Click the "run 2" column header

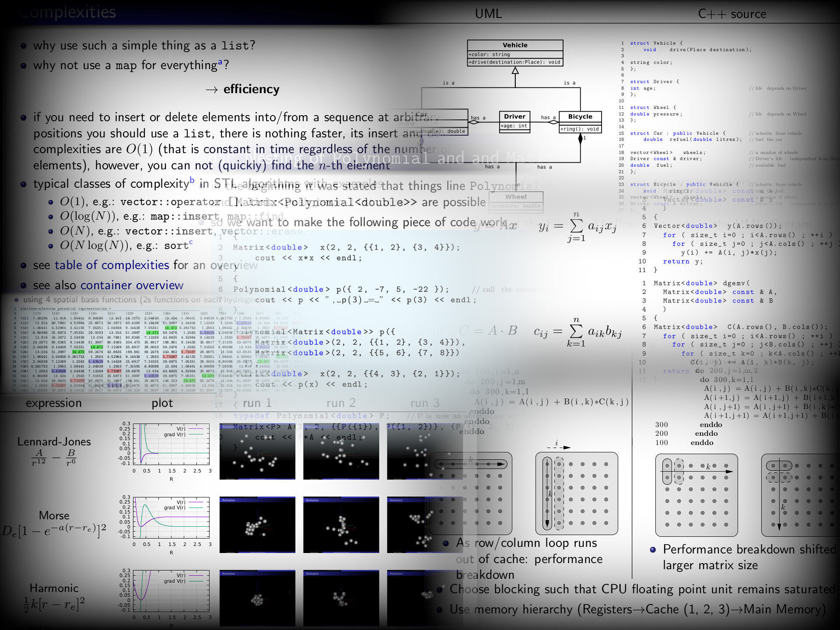(341, 403)
